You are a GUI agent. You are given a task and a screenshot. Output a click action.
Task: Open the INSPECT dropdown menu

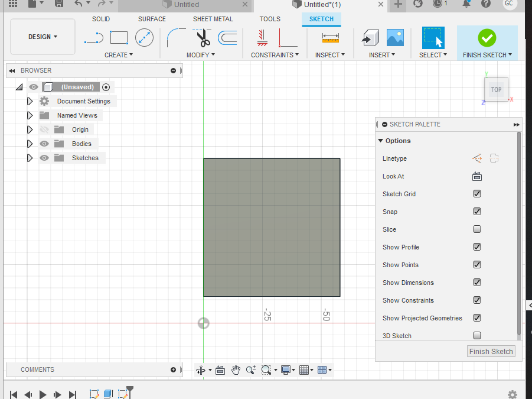(330, 55)
